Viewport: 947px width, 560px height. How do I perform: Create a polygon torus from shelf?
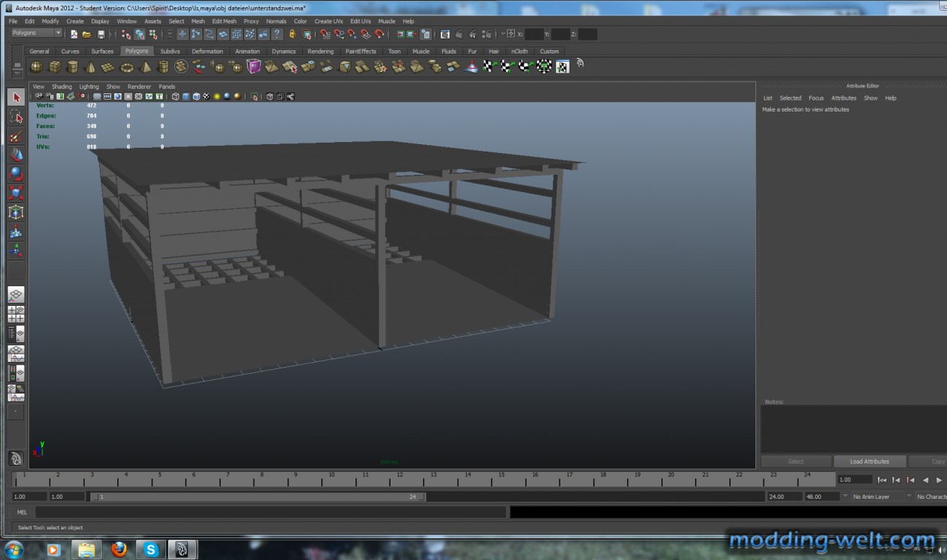[x=127, y=67]
